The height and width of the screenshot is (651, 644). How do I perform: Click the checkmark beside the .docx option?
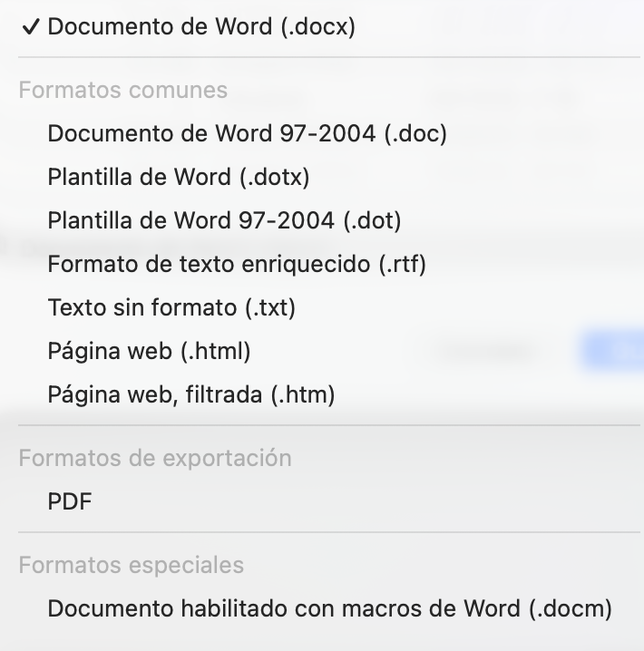(30, 27)
